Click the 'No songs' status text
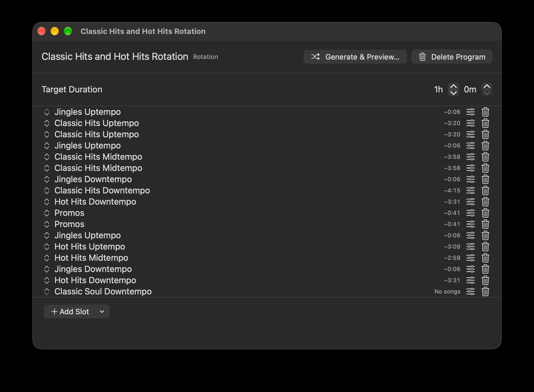534x392 pixels. [x=447, y=292]
